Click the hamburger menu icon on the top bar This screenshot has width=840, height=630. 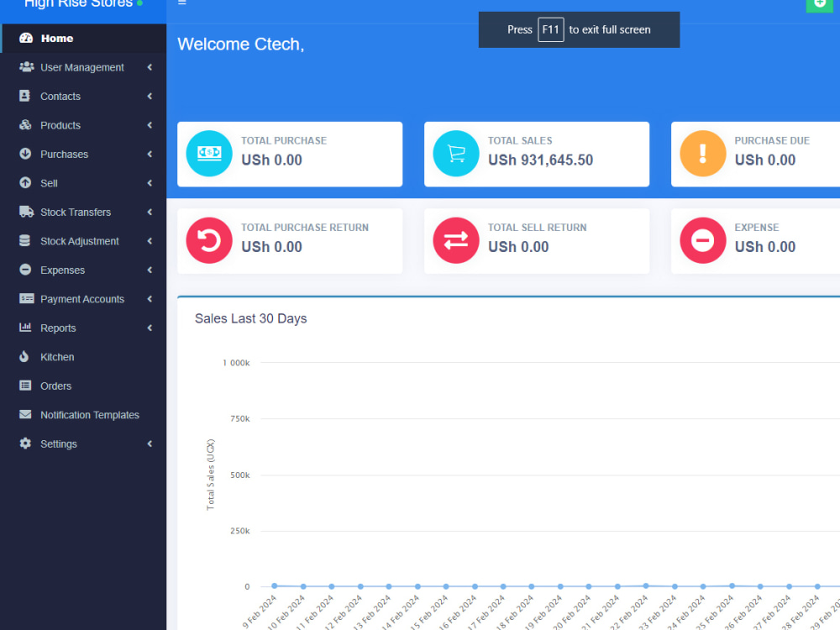[183, 3]
